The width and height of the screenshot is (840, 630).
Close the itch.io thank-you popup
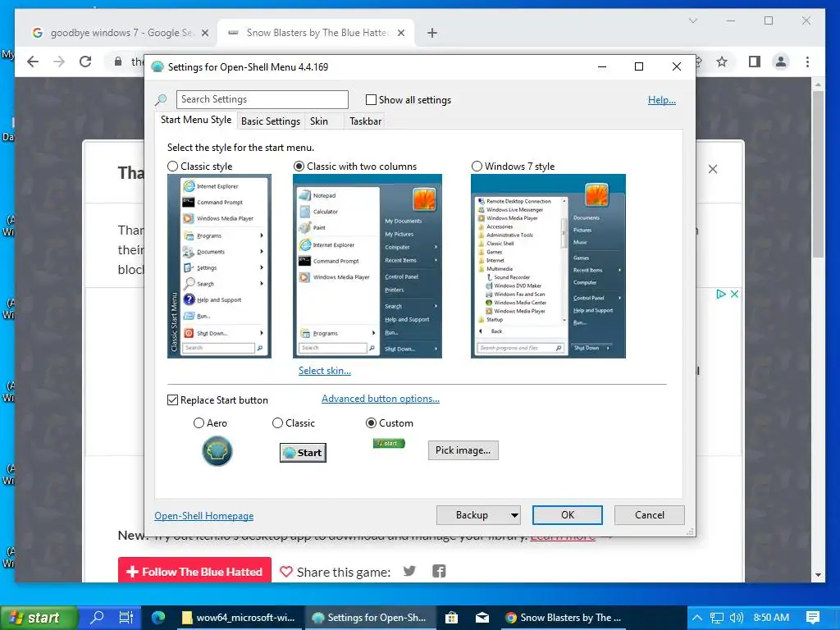[713, 169]
